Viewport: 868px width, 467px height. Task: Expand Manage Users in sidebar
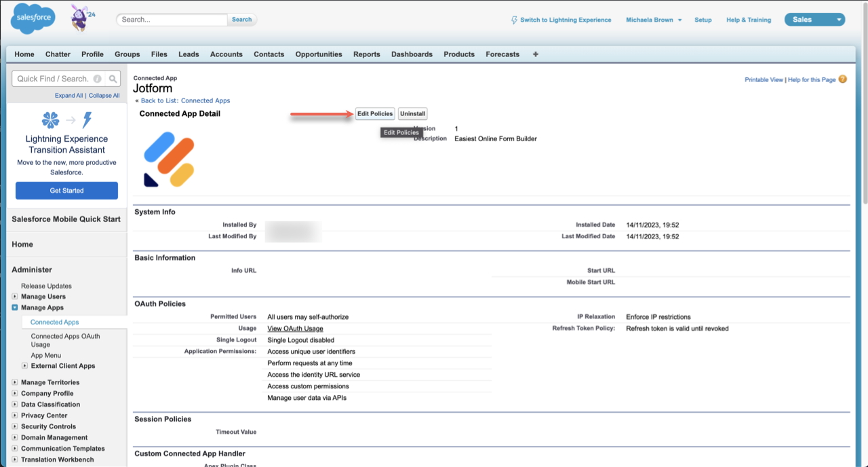click(15, 297)
